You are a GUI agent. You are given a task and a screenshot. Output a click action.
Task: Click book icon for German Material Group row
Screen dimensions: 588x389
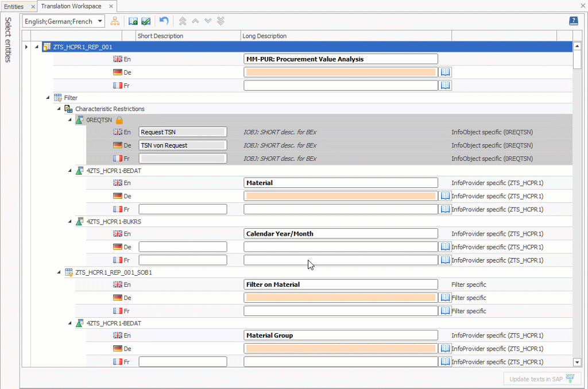click(x=445, y=348)
